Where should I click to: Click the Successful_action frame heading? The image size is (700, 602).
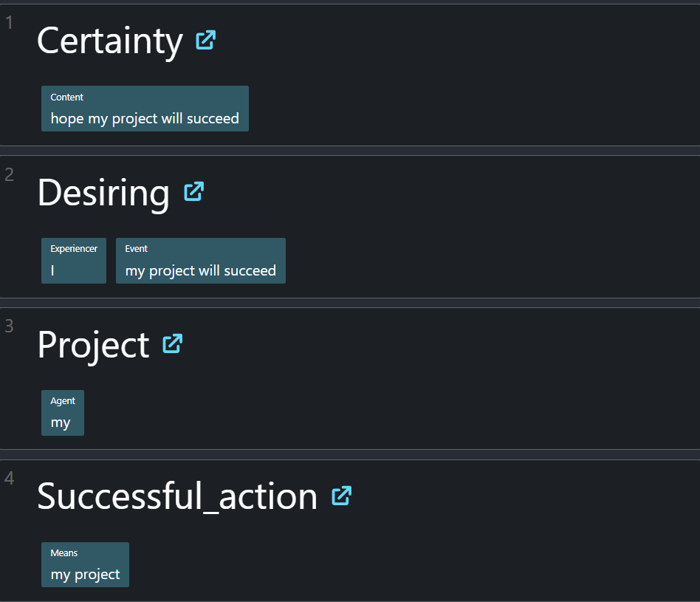pyautogui.click(x=177, y=496)
